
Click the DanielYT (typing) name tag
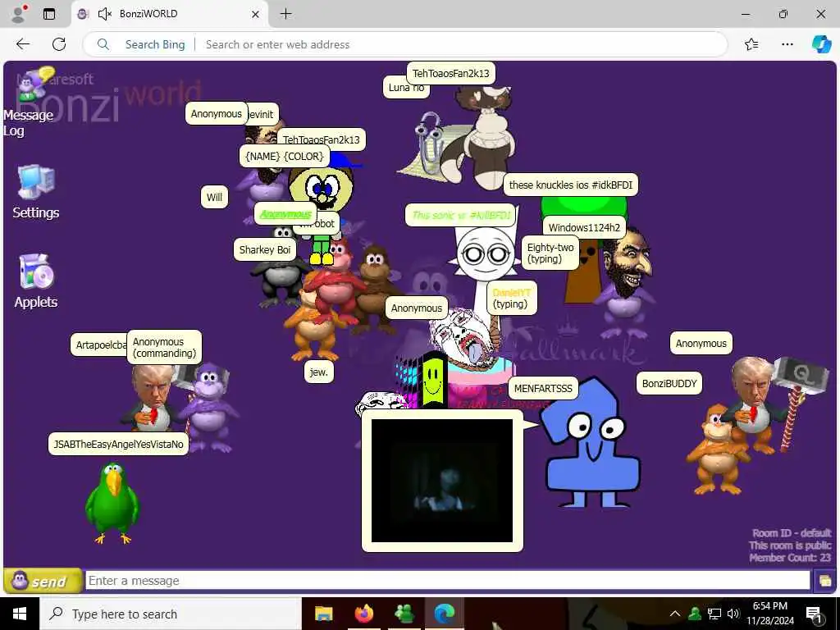click(512, 299)
